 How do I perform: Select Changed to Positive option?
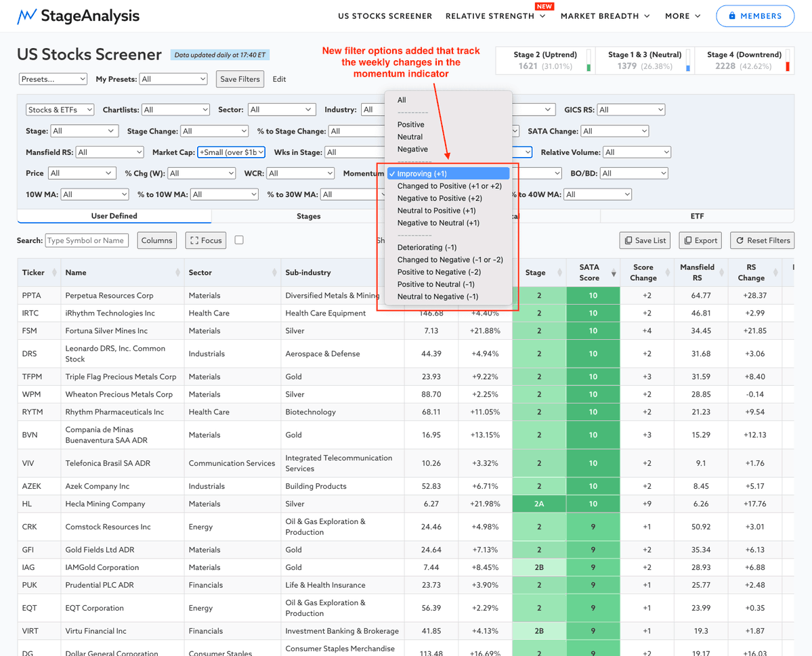[449, 186]
